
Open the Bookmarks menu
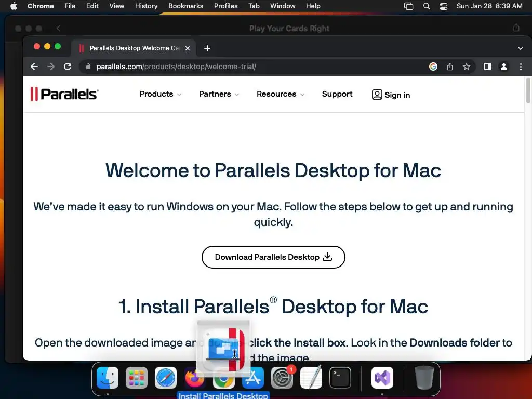(185, 6)
